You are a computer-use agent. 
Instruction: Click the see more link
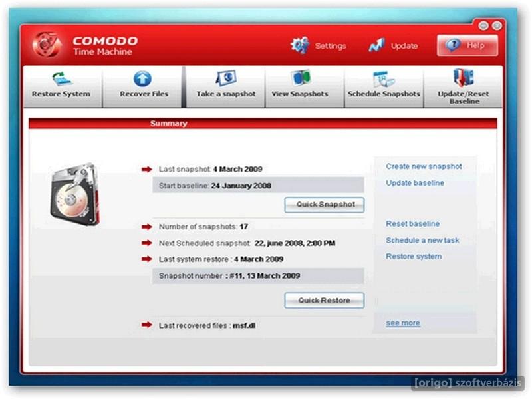403,323
